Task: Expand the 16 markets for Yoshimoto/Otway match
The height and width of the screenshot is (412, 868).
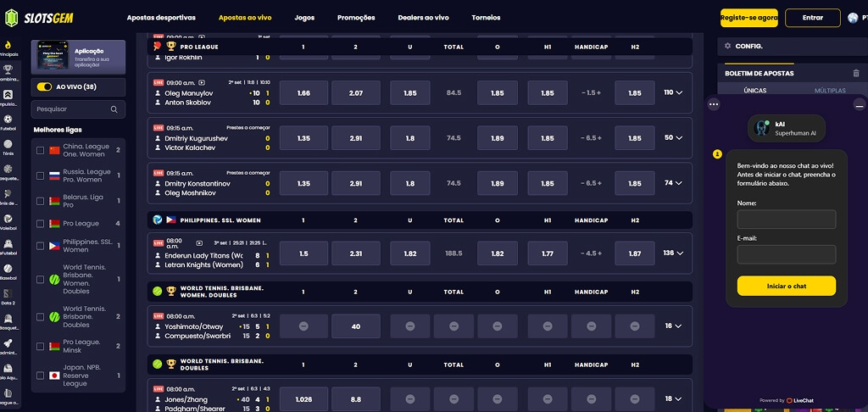Action: click(673, 326)
